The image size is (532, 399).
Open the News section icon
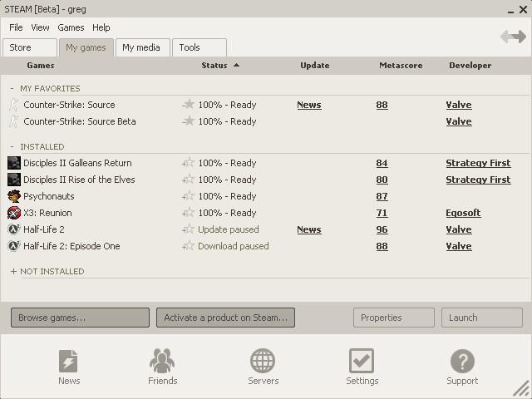(68, 361)
